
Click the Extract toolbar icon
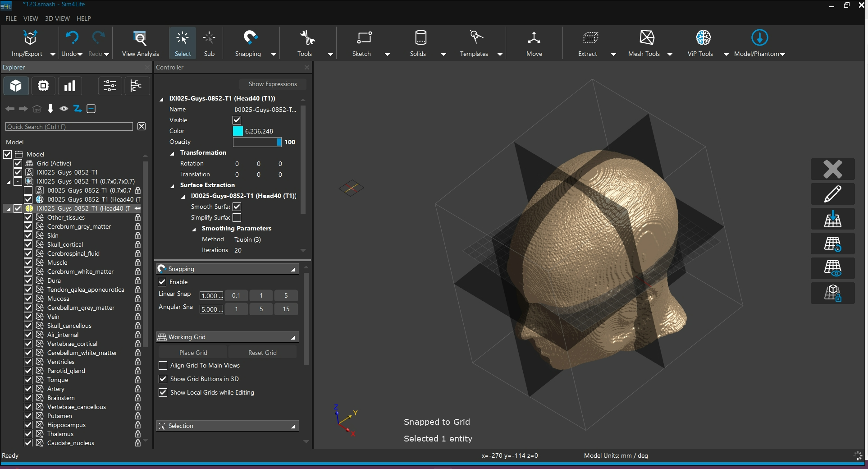pos(590,38)
